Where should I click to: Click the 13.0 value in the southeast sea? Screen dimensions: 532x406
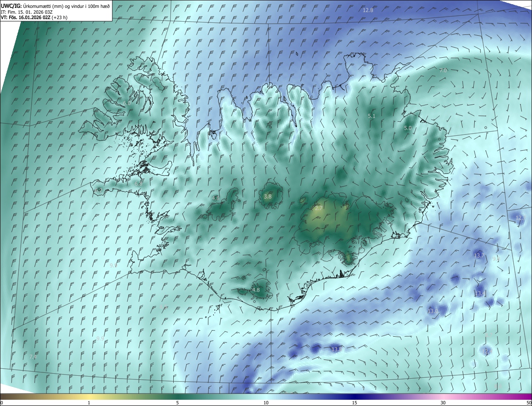tap(433, 311)
